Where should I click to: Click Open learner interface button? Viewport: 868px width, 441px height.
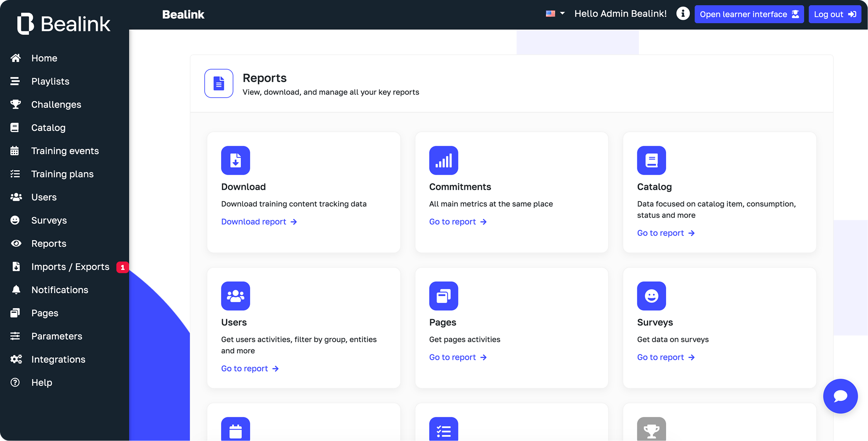(749, 14)
